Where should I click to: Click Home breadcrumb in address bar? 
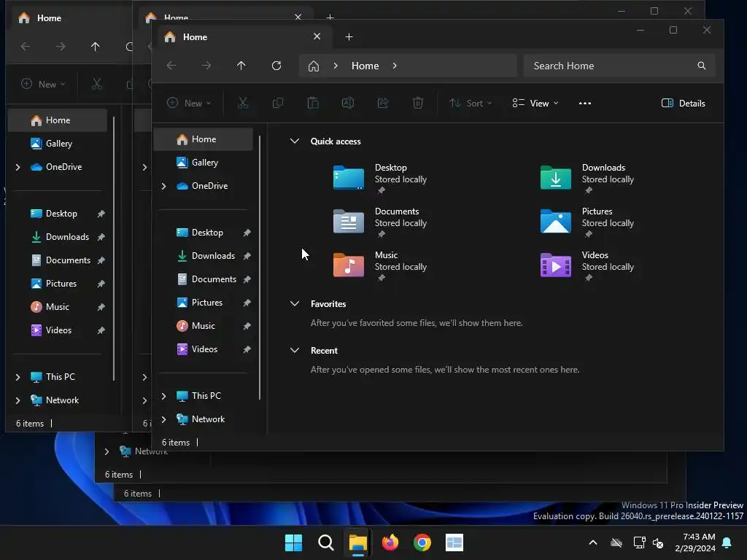tap(365, 66)
